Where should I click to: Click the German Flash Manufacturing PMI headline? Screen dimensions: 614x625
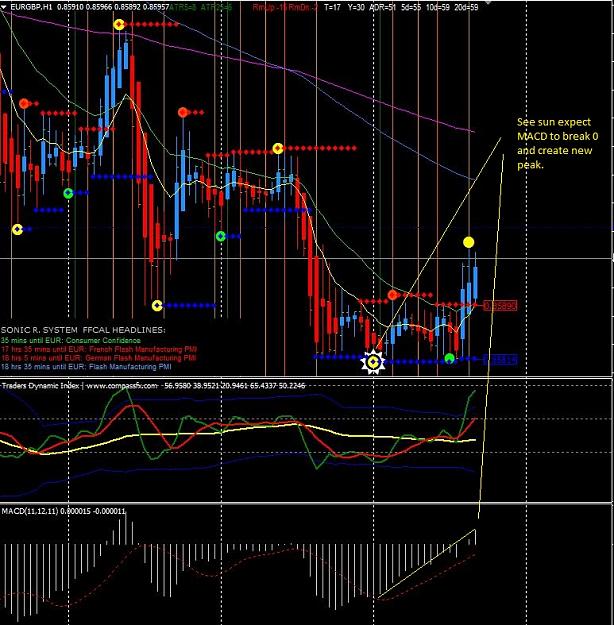coord(98,358)
